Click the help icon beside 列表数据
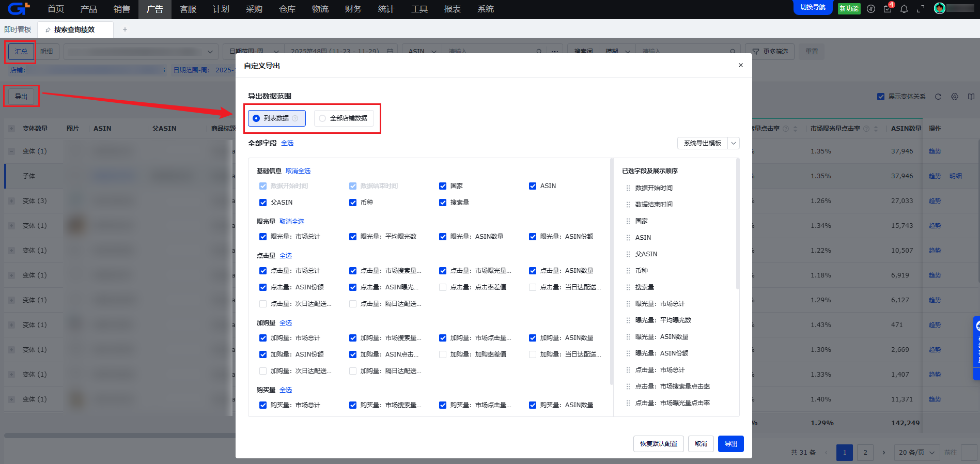 (x=295, y=118)
